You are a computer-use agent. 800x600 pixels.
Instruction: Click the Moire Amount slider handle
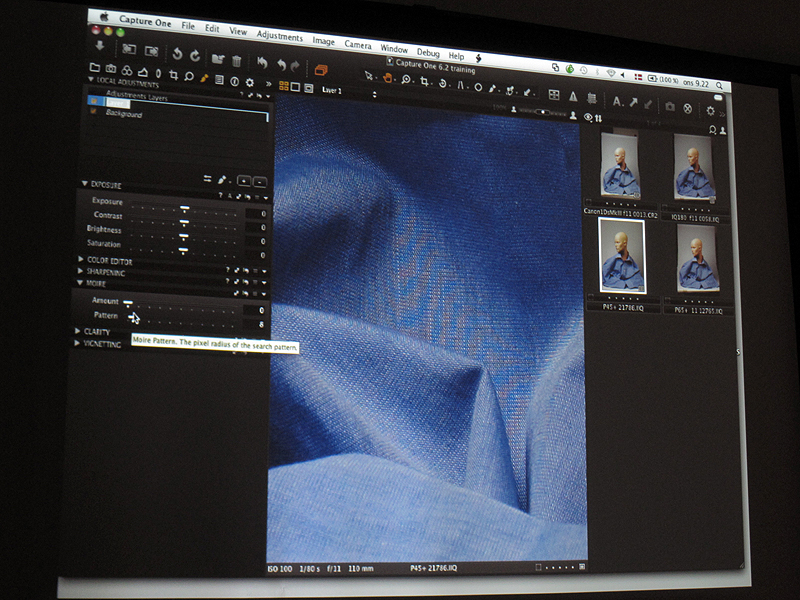point(128,303)
